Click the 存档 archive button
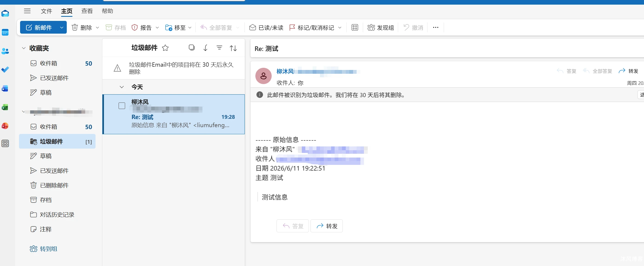Image resolution: width=644 pixels, height=266 pixels. point(116,27)
